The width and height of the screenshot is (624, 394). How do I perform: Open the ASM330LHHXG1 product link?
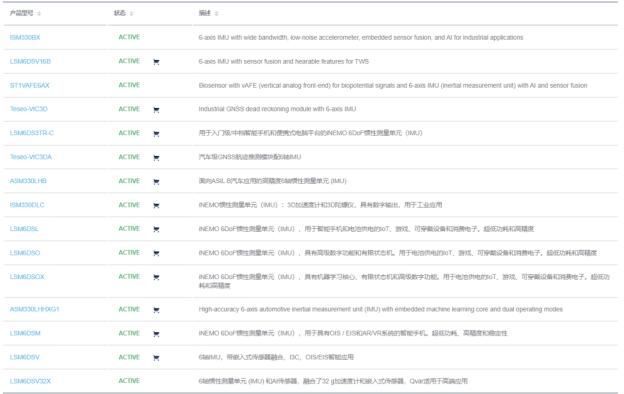point(34,309)
